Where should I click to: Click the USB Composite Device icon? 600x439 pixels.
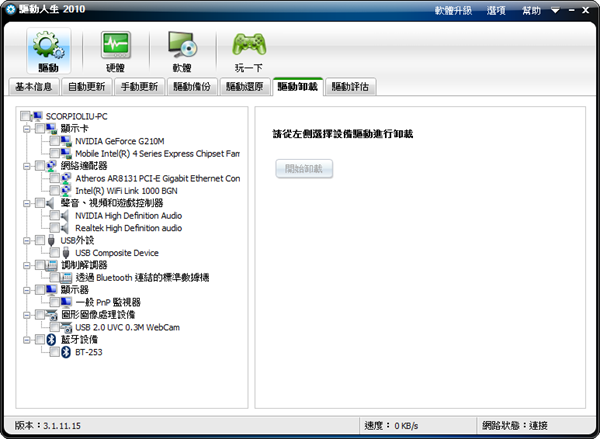point(66,253)
